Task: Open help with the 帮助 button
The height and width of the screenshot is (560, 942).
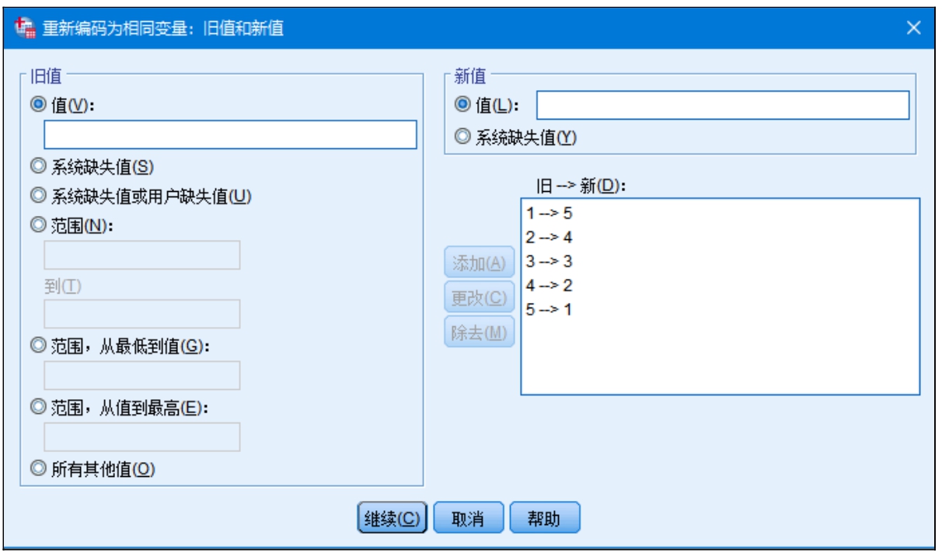Action: (545, 518)
